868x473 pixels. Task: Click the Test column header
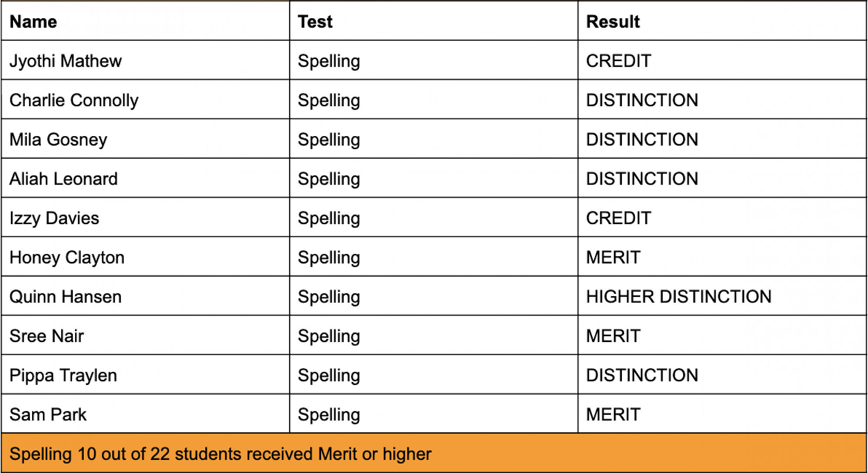(x=315, y=22)
